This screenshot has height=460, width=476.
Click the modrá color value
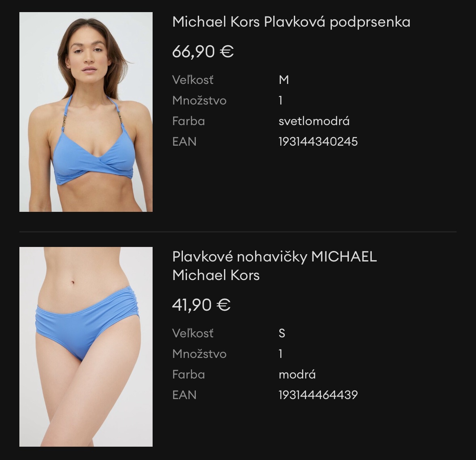[x=297, y=374]
